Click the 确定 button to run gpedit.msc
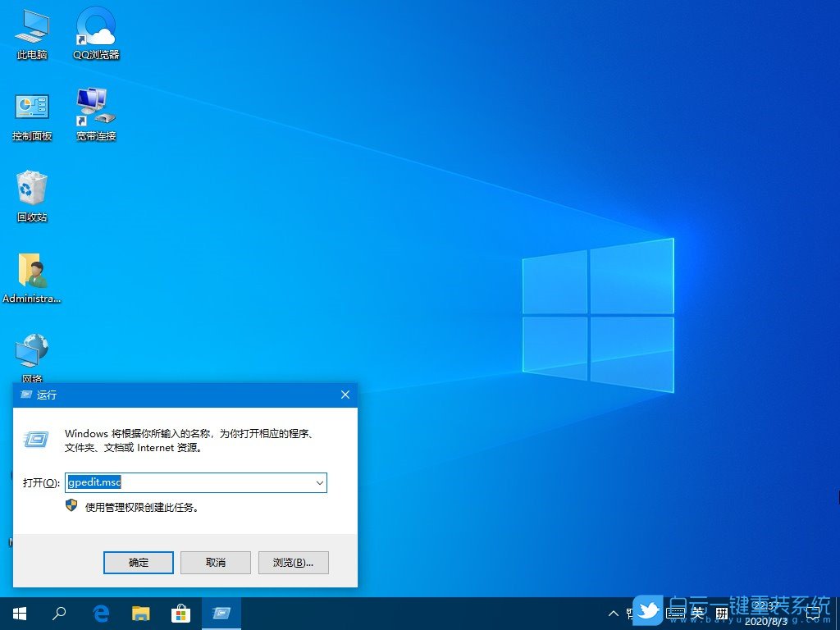The width and height of the screenshot is (840, 630). click(138, 563)
